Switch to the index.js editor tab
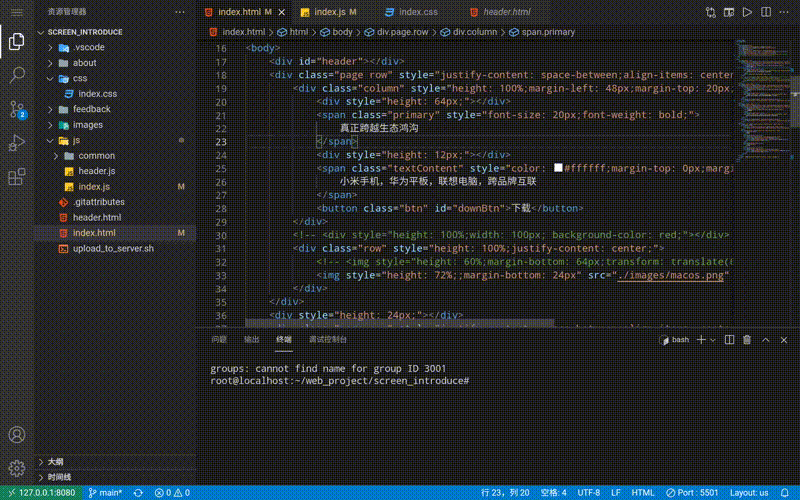800x500 pixels. coord(329,13)
